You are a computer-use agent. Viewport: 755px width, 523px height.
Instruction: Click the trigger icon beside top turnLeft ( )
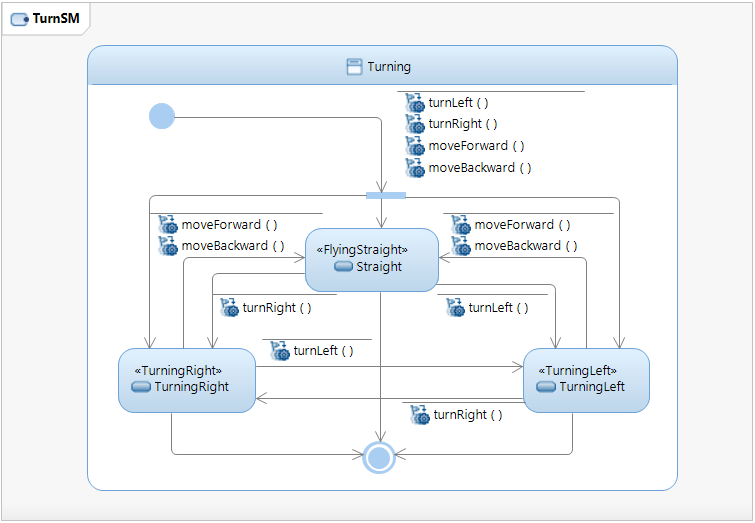(x=415, y=103)
